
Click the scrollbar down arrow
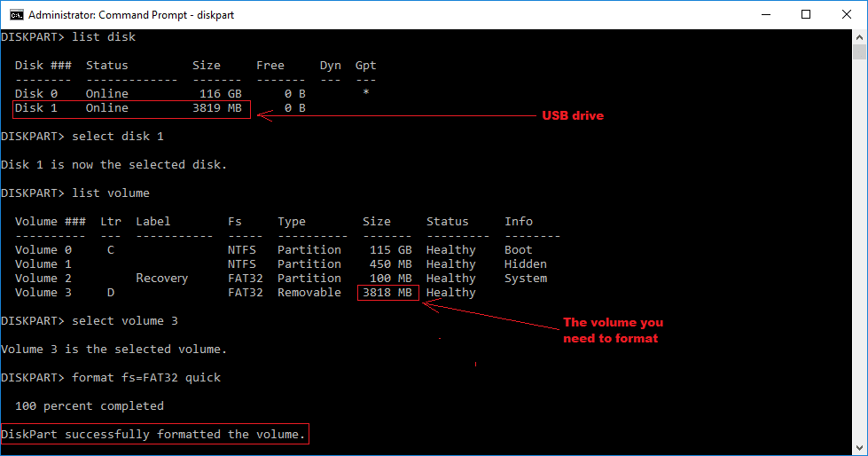pos(859,448)
